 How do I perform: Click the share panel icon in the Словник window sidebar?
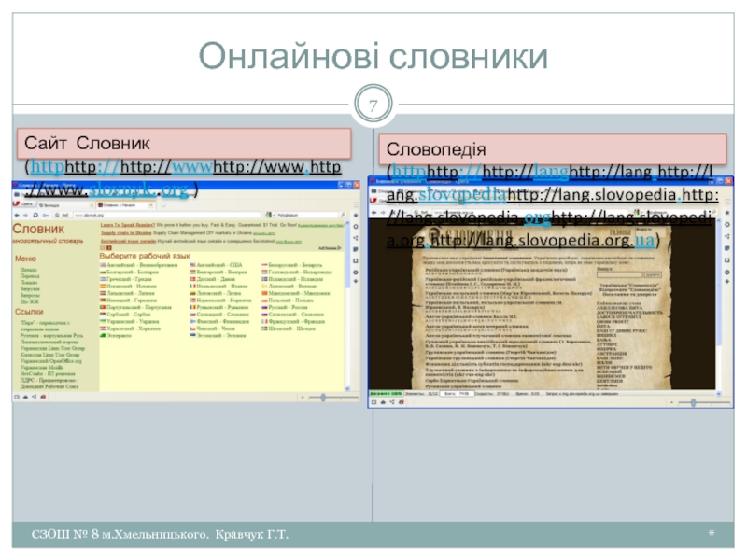[x=356, y=238]
